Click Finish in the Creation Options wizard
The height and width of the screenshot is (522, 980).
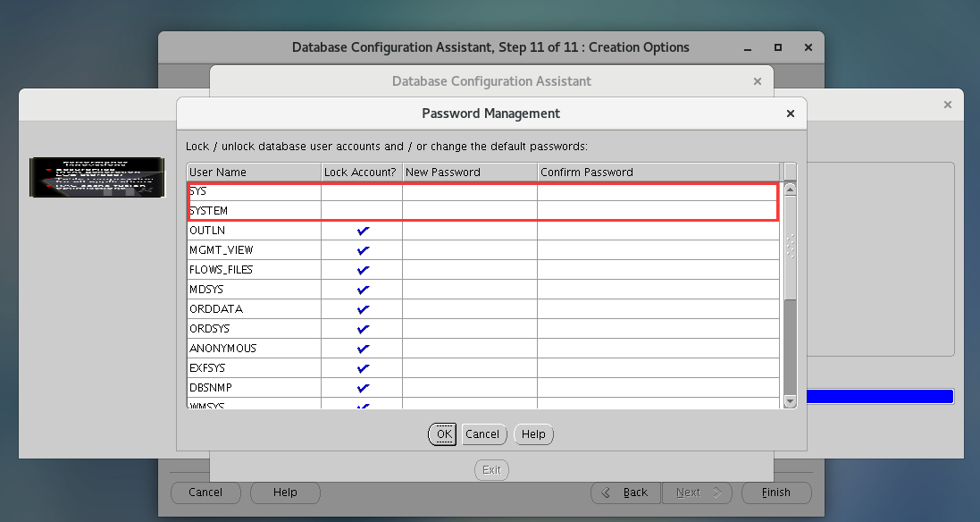click(776, 493)
